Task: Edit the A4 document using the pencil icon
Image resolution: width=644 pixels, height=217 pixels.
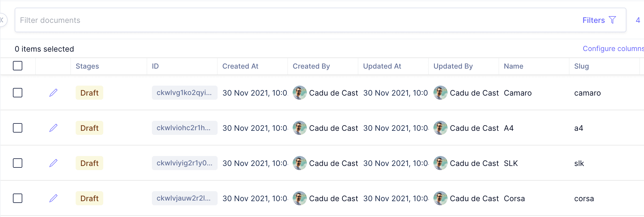Action: pos(53,128)
